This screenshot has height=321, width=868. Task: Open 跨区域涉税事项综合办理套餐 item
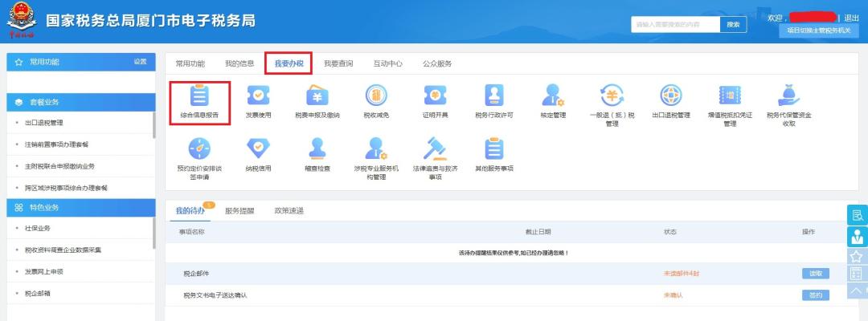pyautogui.click(x=66, y=188)
